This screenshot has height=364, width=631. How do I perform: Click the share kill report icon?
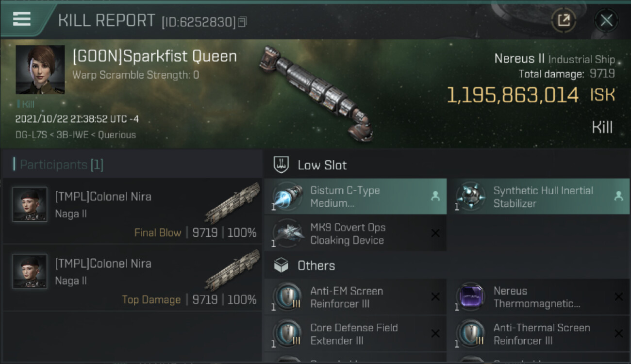pyautogui.click(x=564, y=20)
